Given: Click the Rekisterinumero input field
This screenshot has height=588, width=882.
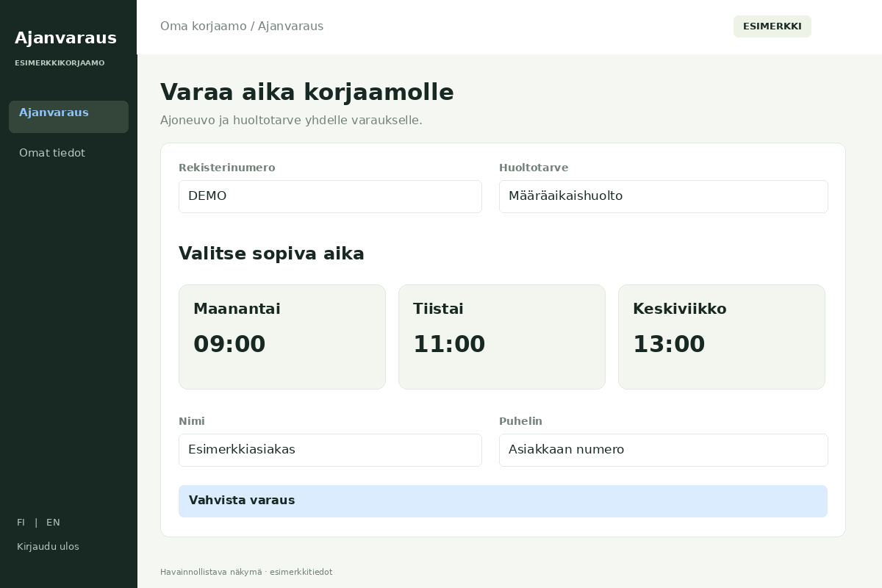Looking at the screenshot, I should click(330, 196).
